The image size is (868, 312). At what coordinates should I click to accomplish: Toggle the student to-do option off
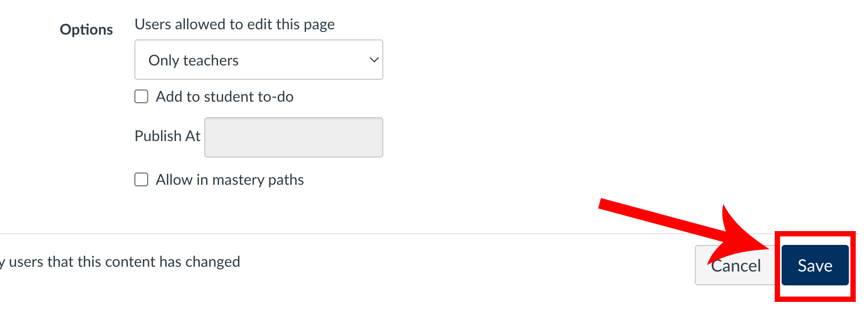tap(141, 96)
